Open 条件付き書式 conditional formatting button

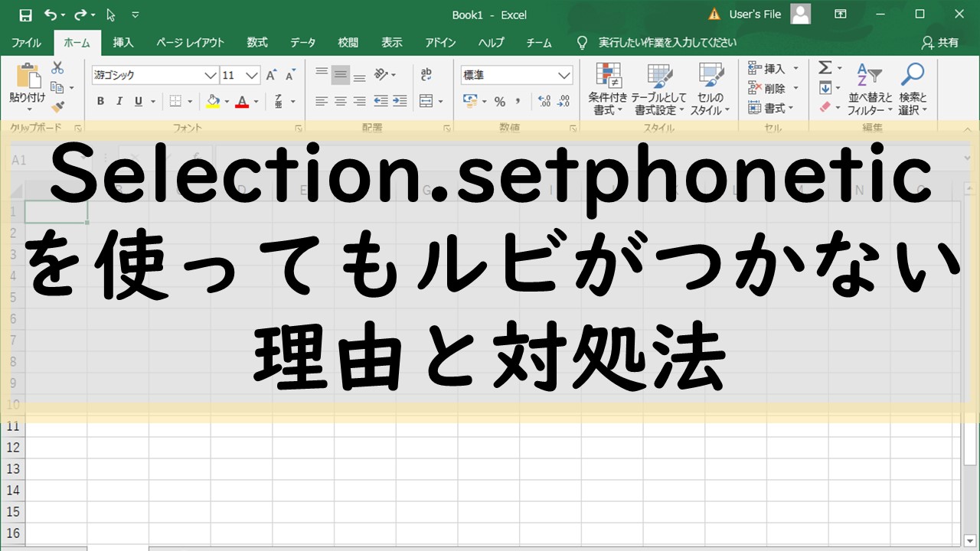point(608,90)
